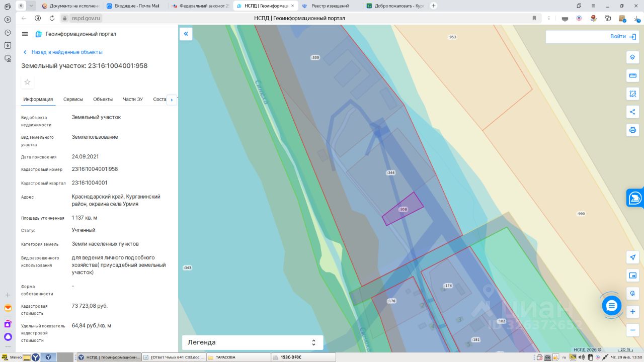
Task: Toggle the overview mini-map
Action: click(632, 276)
